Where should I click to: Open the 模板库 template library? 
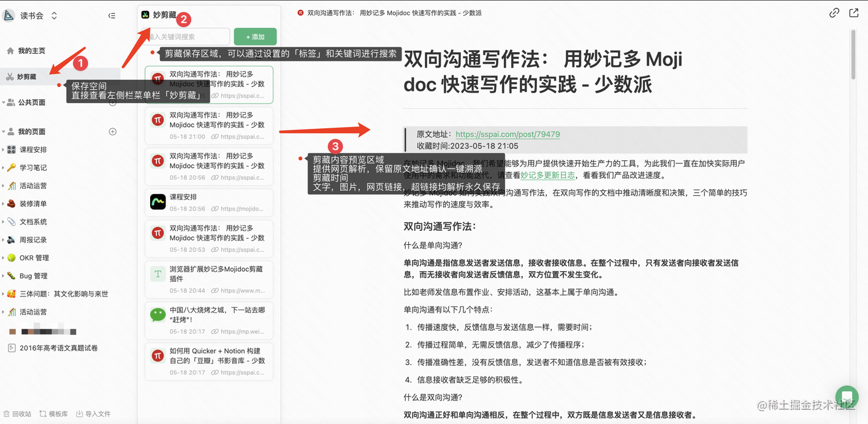[54, 414]
